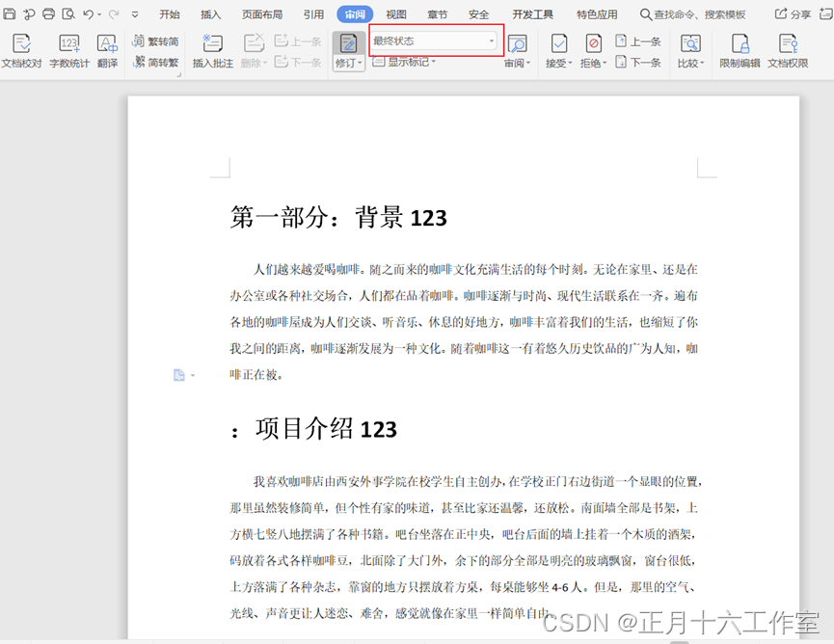The height and width of the screenshot is (644, 834).
Task: Convert text with 简转繁
Action: coord(155,63)
